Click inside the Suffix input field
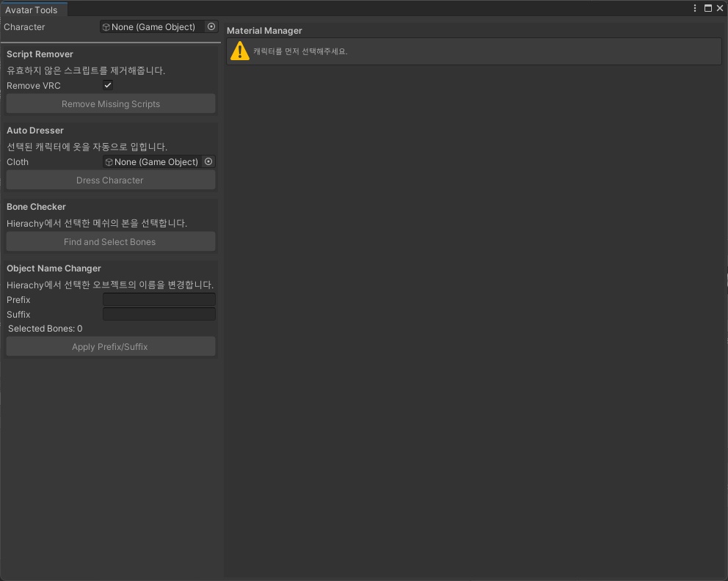Image resolution: width=728 pixels, height=581 pixels. click(x=159, y=314)
